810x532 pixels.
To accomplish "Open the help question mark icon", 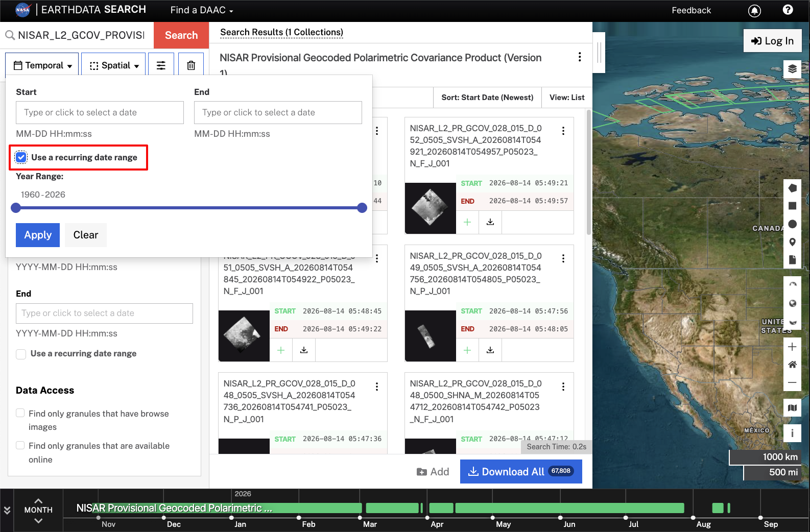I will [788, 10].
